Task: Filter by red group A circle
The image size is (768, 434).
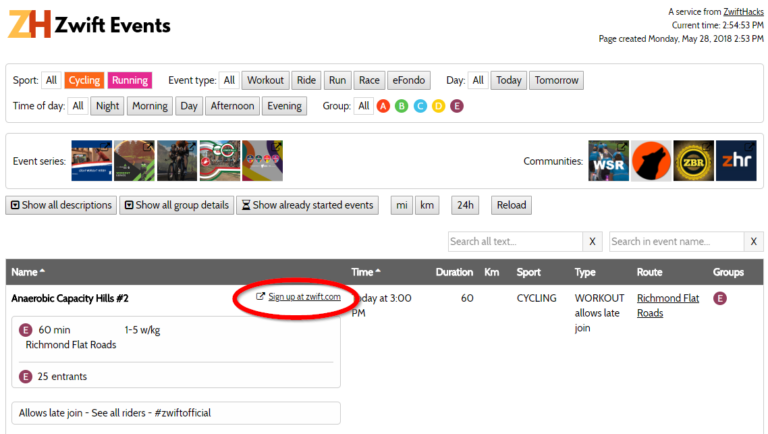Action: coord(383,106)
